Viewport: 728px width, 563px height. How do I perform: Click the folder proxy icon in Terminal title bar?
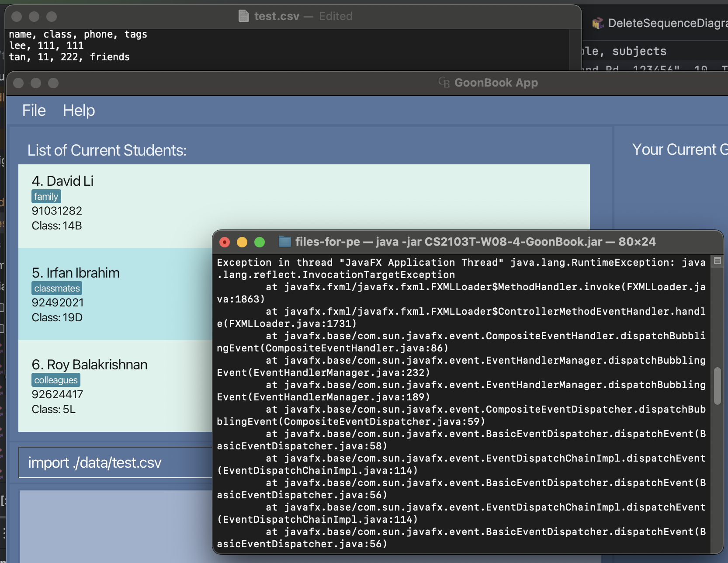point(285,242)
